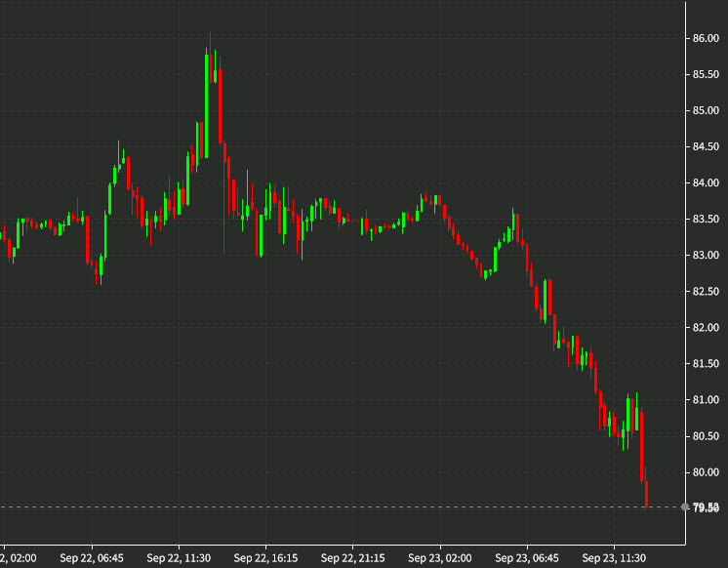Click the gray current price marker dot
Image resolution: width=728 pixels, height=568 pixels.
pos(684,507)
